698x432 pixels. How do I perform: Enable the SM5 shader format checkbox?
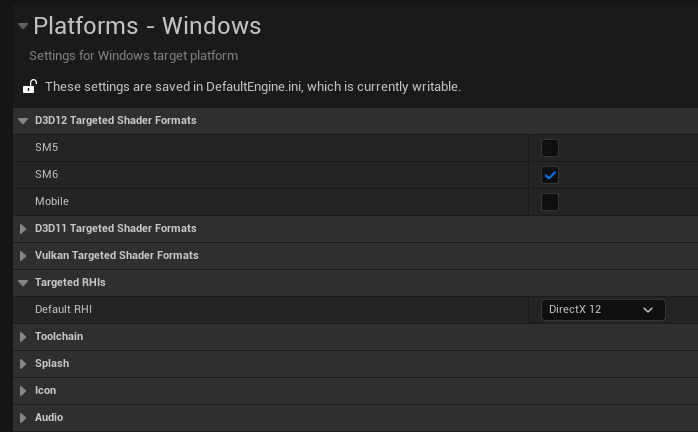coord(549,148)
